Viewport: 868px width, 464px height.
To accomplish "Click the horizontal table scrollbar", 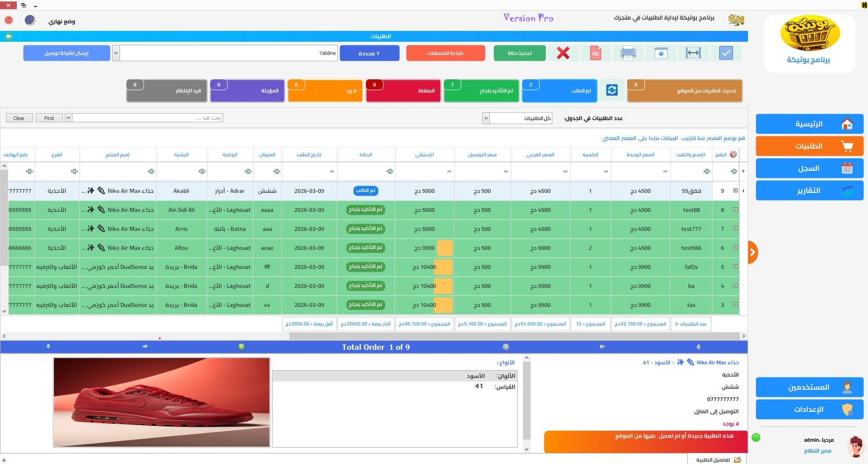I will coord(514,336).
